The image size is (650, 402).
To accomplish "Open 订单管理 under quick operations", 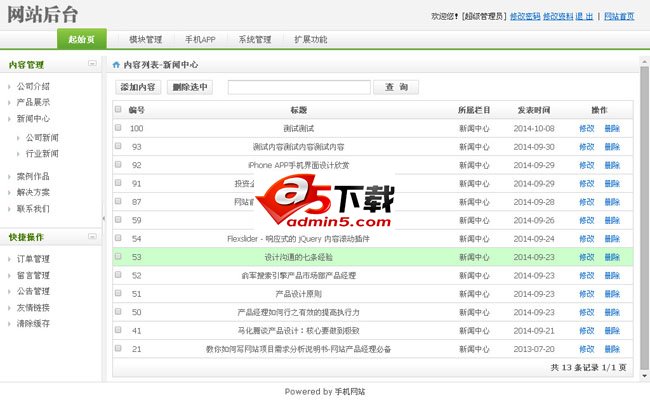I will click(33, 259).
